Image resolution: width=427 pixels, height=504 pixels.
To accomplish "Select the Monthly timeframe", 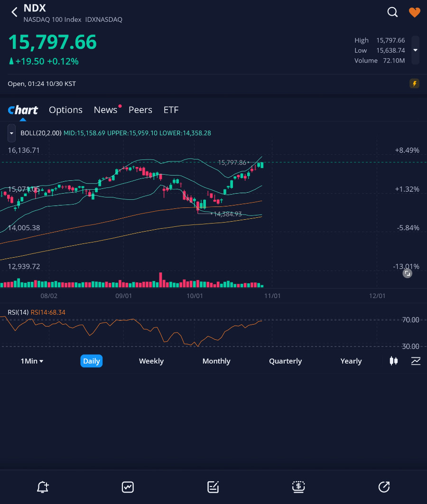I will (216, 361).
